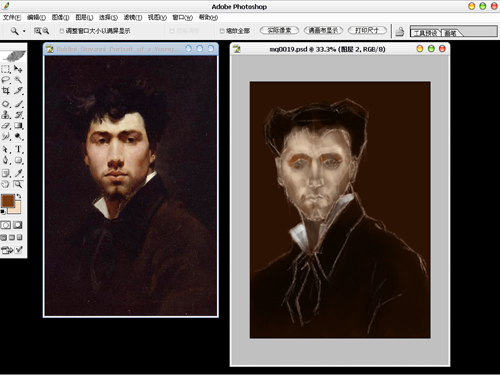Image resolution: width=500 pixels, height=375 pixels.
Task: Select the Clone Stamp tool
Action: coord(6,115)
